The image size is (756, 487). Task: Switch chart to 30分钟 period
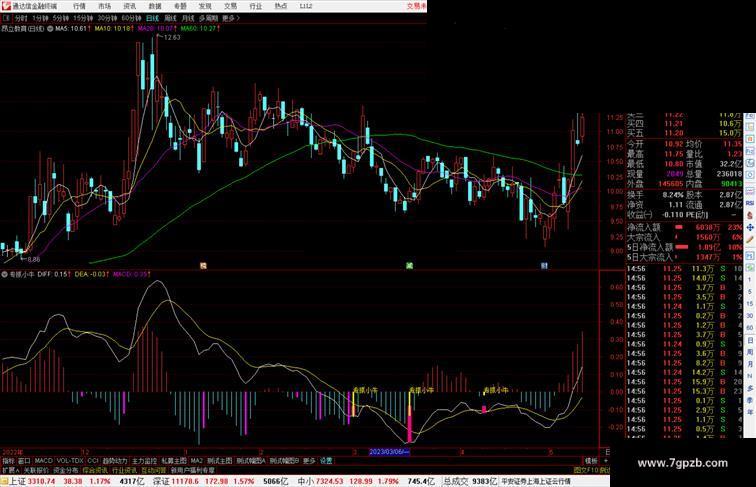tap(107, 18)
